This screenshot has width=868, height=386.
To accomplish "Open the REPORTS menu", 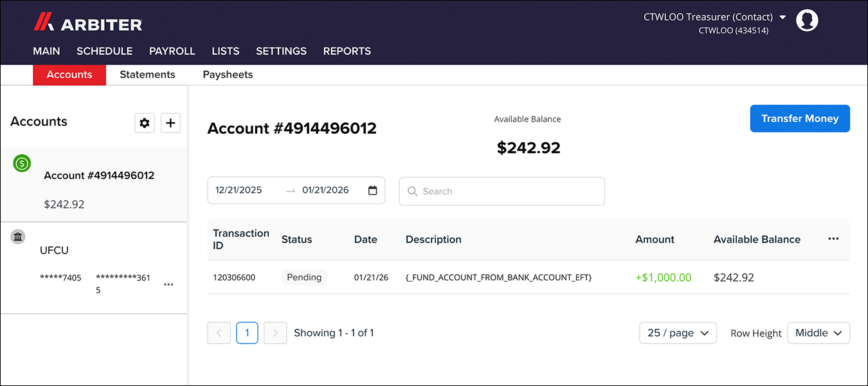I will click(x=347, y=51).
